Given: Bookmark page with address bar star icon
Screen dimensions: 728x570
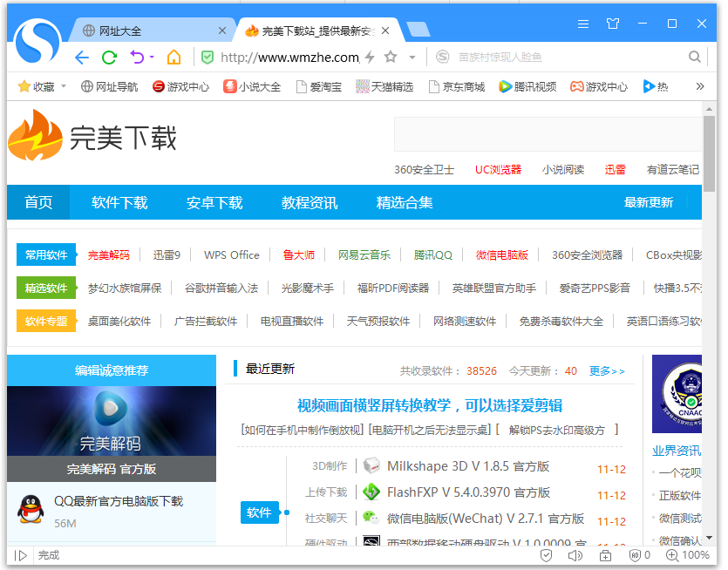Looking at the screenshot, I should [391, 58].
